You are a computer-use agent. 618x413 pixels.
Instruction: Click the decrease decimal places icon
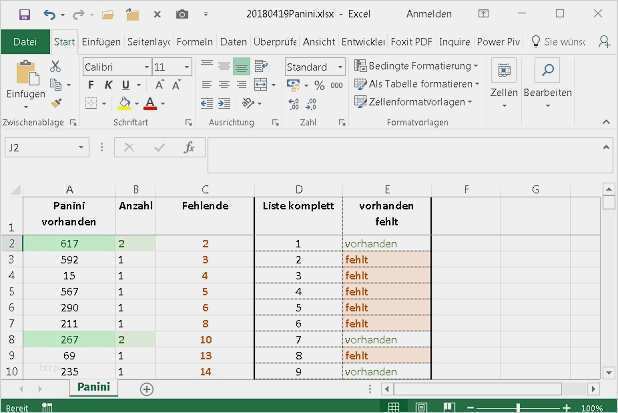point(311,104)
